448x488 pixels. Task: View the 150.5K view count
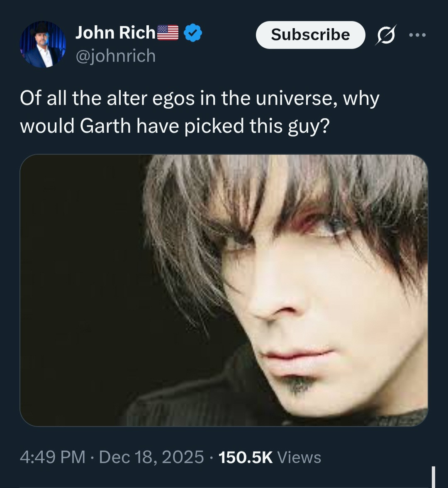[x=245, y=457]
